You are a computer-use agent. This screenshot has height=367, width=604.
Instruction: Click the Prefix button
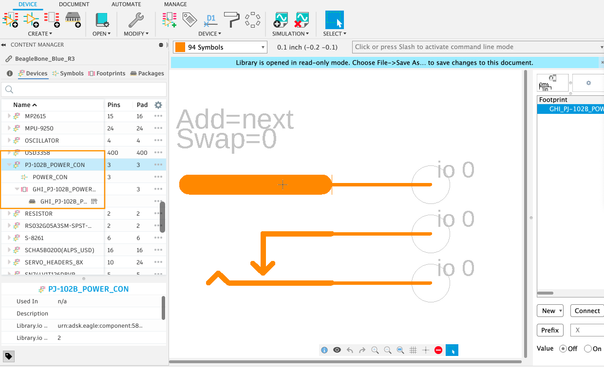(x=550, y=330)
